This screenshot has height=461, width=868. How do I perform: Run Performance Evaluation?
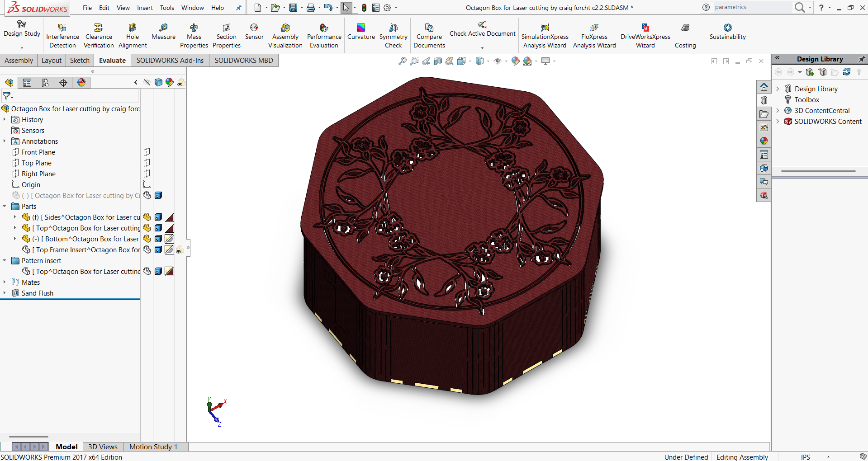[324, 36]
